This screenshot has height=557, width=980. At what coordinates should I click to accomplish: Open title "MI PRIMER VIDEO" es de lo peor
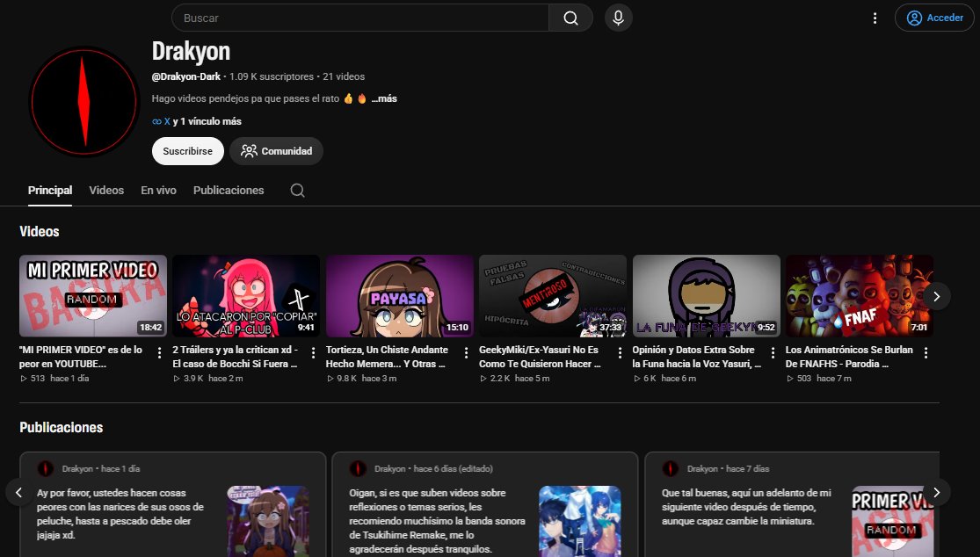(x=81, y=357)
